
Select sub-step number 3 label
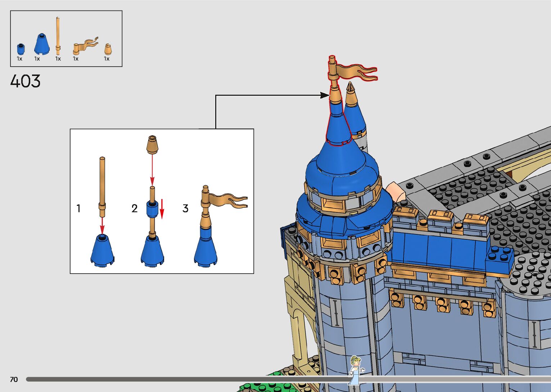point(185,208)
